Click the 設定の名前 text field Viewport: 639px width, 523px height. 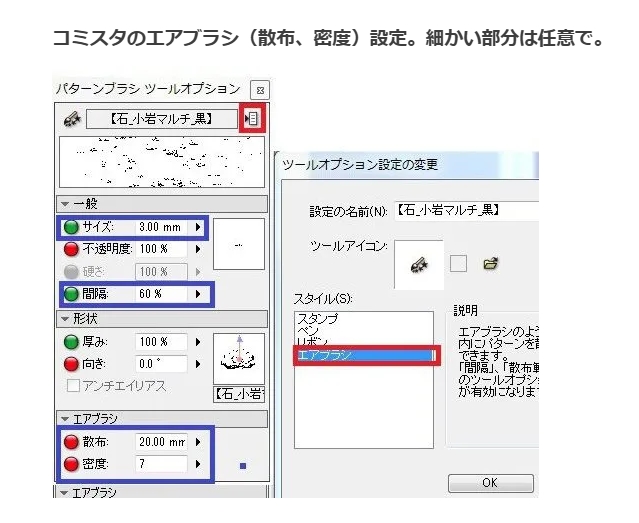pyautogui.click(x=465, y=210)
